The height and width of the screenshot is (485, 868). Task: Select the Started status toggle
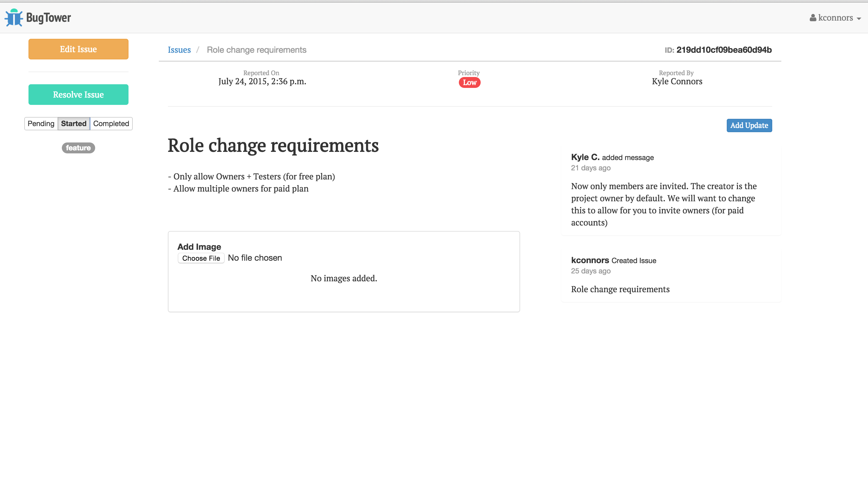73,124
